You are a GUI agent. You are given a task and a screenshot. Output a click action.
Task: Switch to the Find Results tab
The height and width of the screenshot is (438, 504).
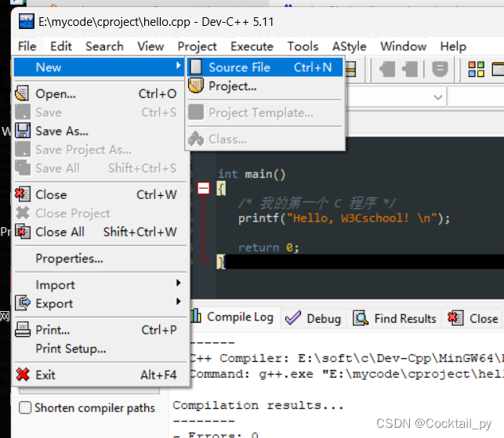[395, 318]
